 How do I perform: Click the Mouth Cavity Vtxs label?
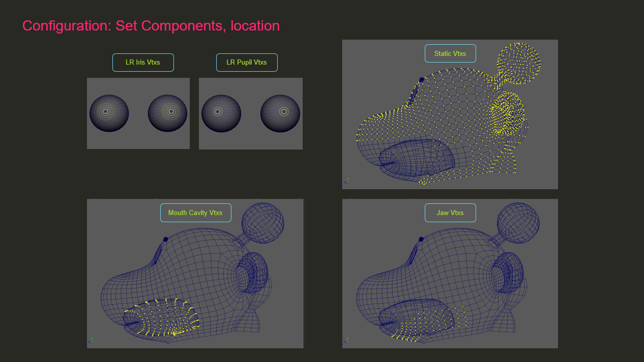pos(195,213)
